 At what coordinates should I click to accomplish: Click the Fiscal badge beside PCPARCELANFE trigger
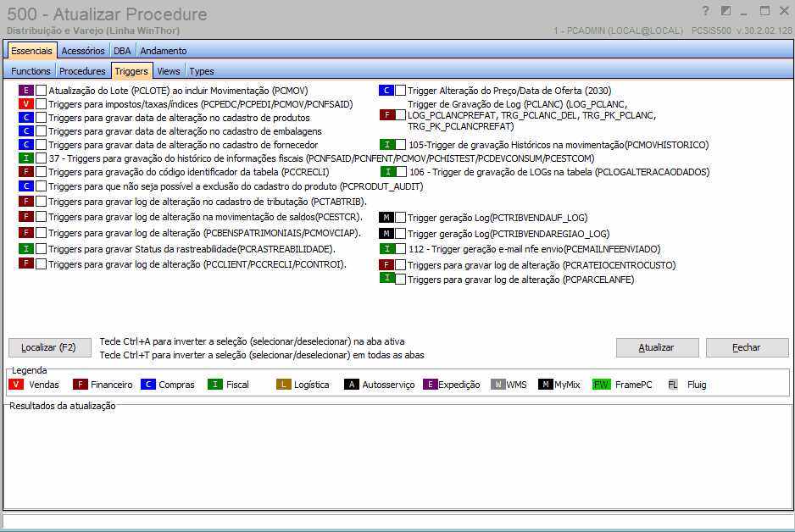[x=386, y=278]
